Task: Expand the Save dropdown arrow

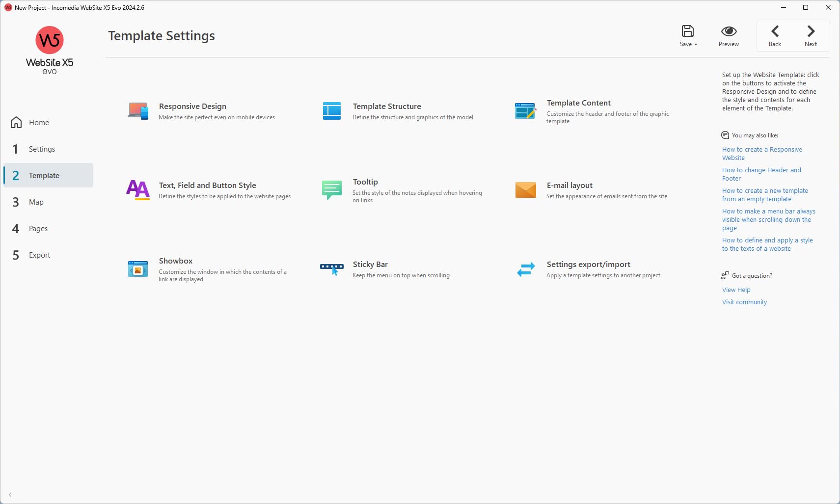Action: pyautogui.click(x=696, y=45)
